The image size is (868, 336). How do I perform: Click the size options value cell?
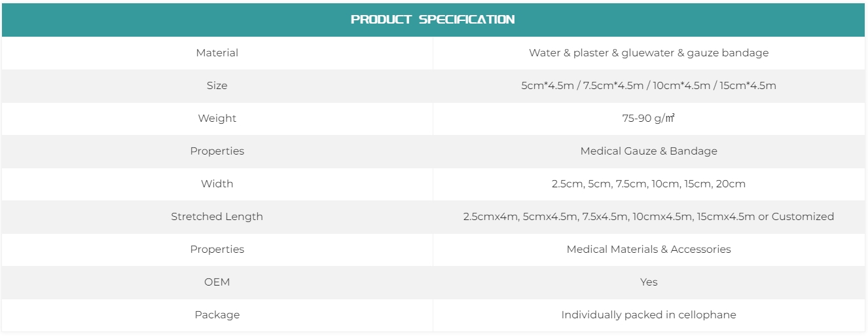pos(648,86)
